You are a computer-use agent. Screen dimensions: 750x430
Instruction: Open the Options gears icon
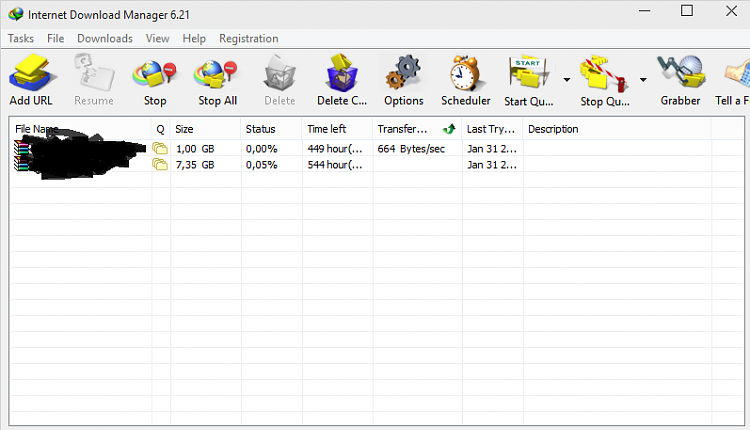click(x=403, y=72)
